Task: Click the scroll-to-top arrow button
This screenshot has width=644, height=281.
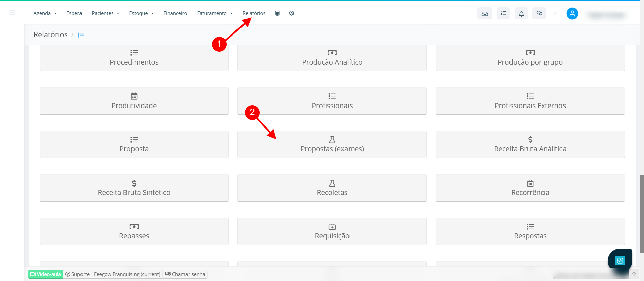Action: [x=634, y=274]
